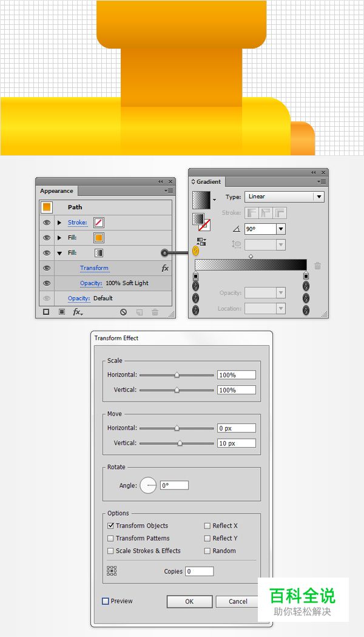Screen dimensions: 364x637
Task: Select the Gradient panel tab
Action: pos(209,181)
